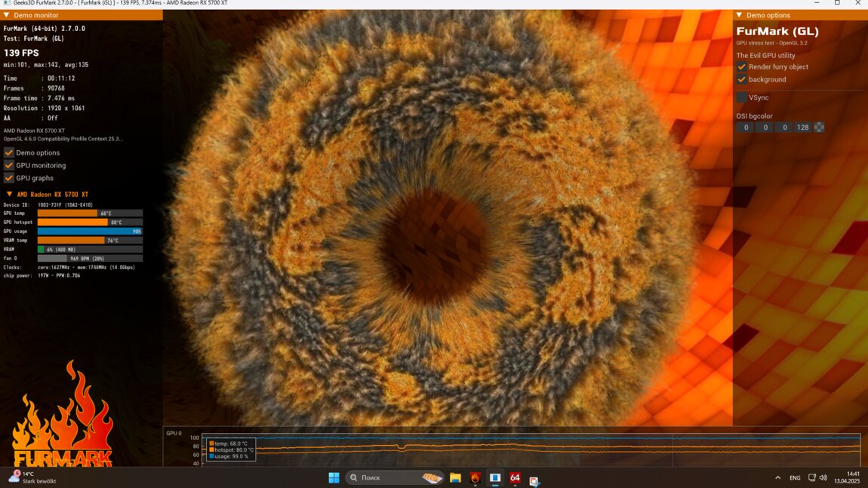This screenshot has width=868, height=488.
Task: Disable GPU monitoring checkbox
Action: pyautogui.click(x=9, y=165)
